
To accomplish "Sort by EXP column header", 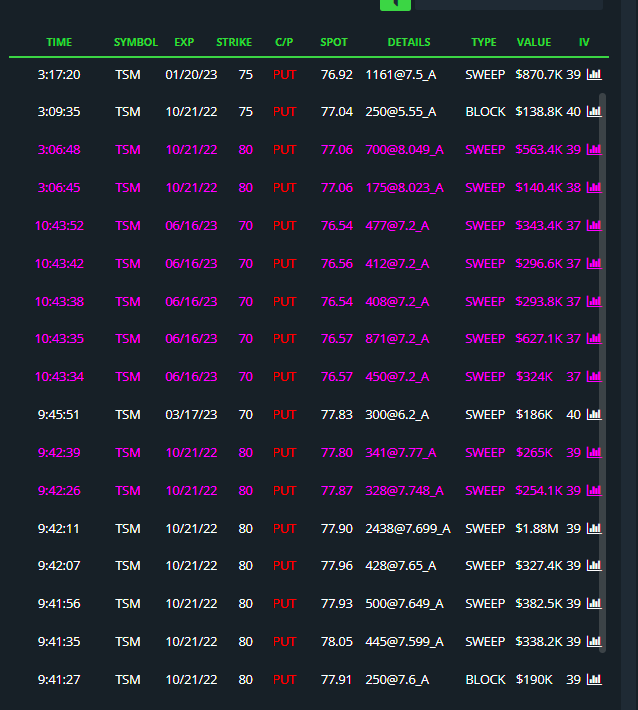I will point(184,42).
